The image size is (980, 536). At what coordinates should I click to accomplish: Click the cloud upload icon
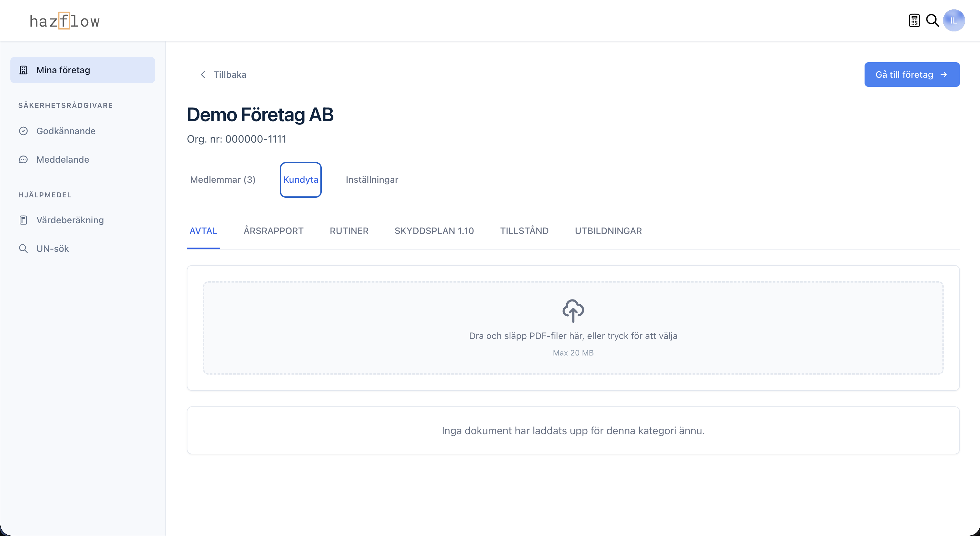(573, 310)
